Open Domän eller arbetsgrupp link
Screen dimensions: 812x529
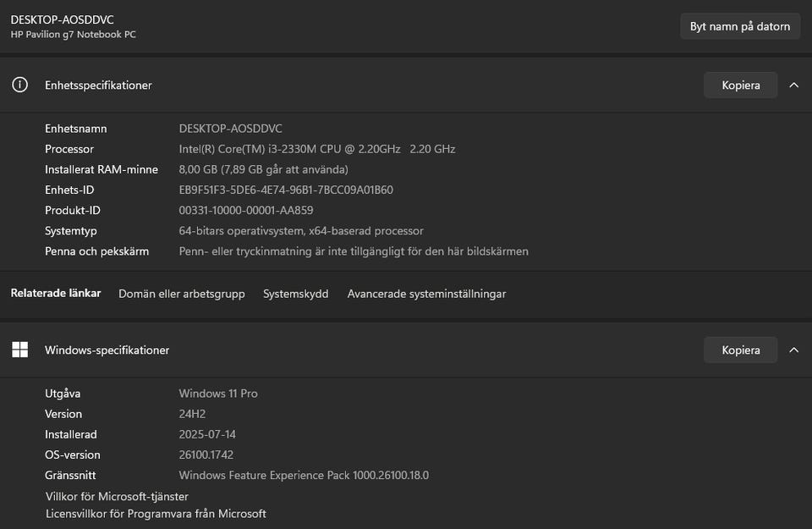(182, 294)
